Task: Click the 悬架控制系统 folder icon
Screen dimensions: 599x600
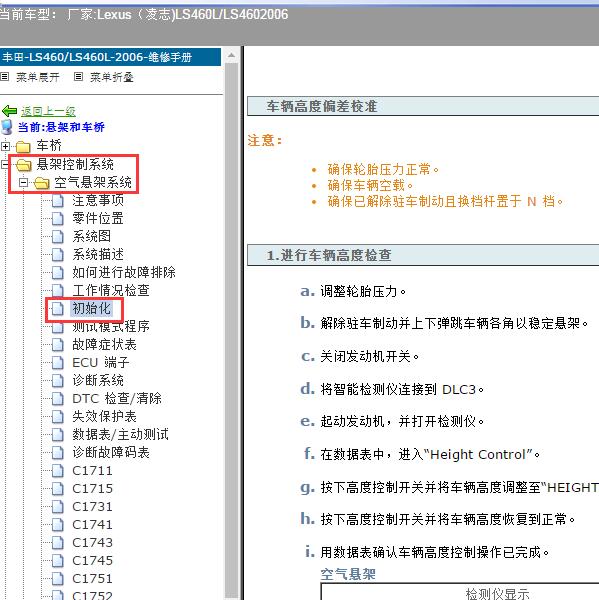Action: pyautogui.click(x=24, y=165)
